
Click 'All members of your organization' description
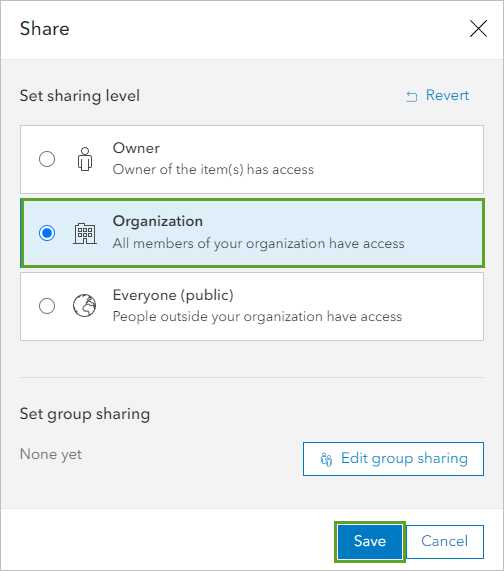point(259,243)
